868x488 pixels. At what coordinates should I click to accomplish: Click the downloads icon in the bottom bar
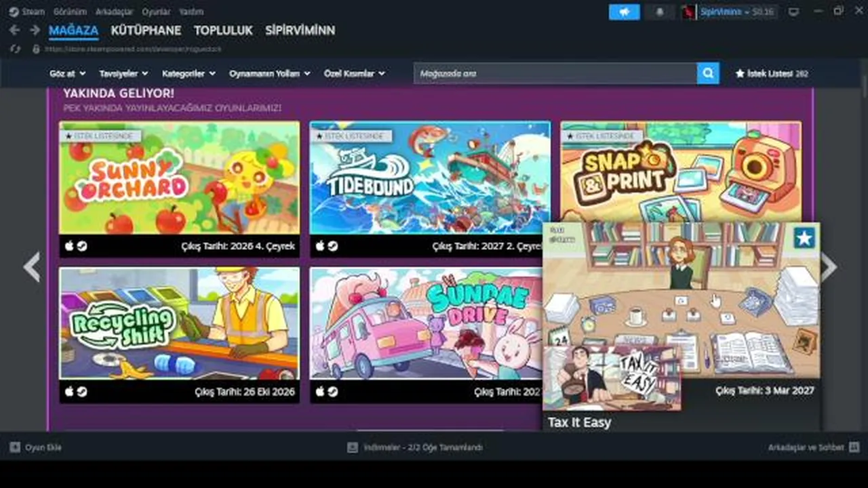tap(352, 447)
